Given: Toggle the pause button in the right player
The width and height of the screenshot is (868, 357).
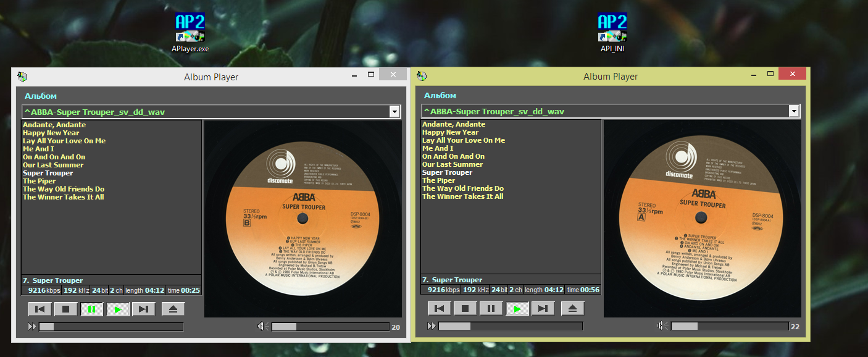Looking at the screenshot, I should tap(491, 309).
